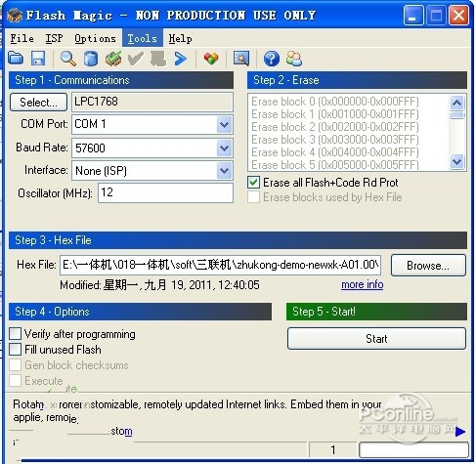Select Erase block 5 (0x005000-0x005FFF)
Viewport: 476px width, 464px height.
pos(335,165)
